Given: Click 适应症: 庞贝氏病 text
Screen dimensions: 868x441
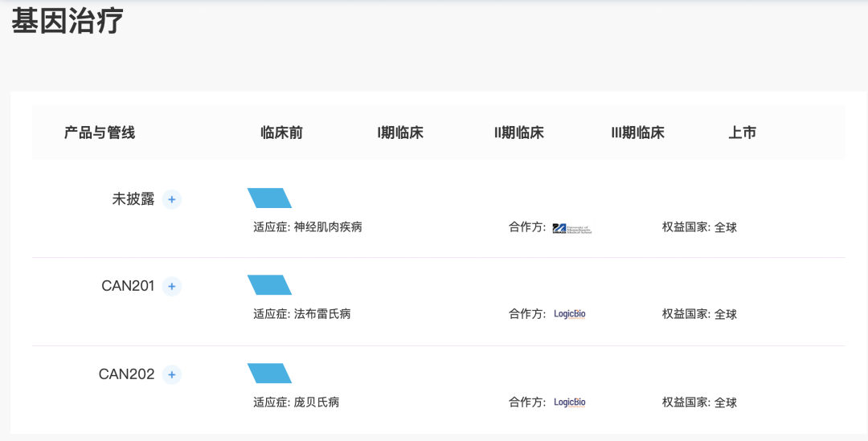Looking at the screenshot, I should tap(296, 402).
